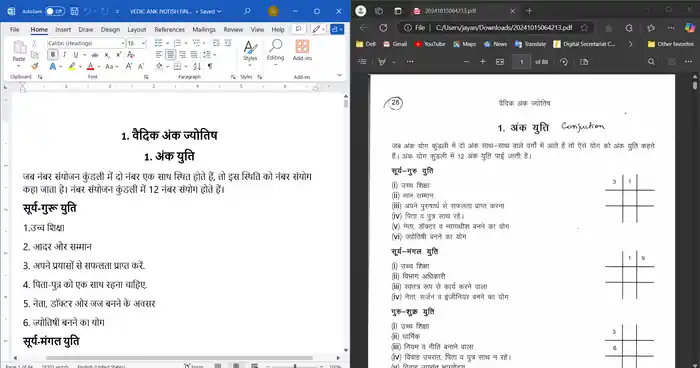Click the Sort icon in Paragraph group
700x368 pixels.
(x=197, y=66)
